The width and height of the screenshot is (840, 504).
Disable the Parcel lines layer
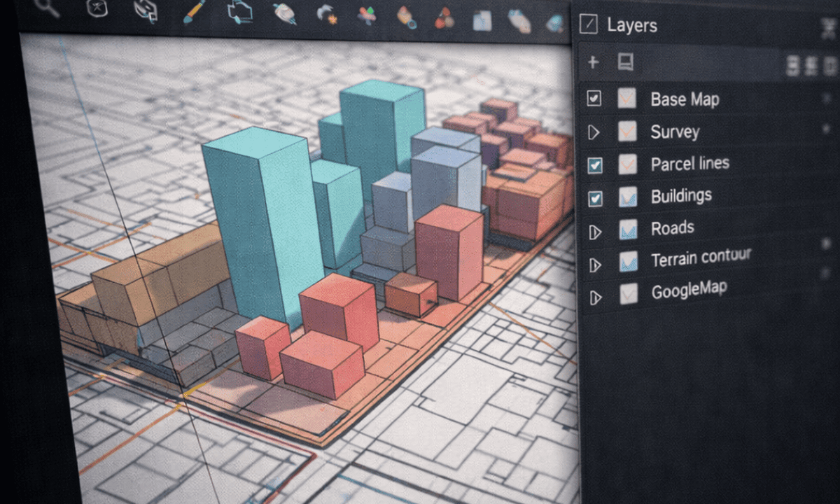(596, 164)
